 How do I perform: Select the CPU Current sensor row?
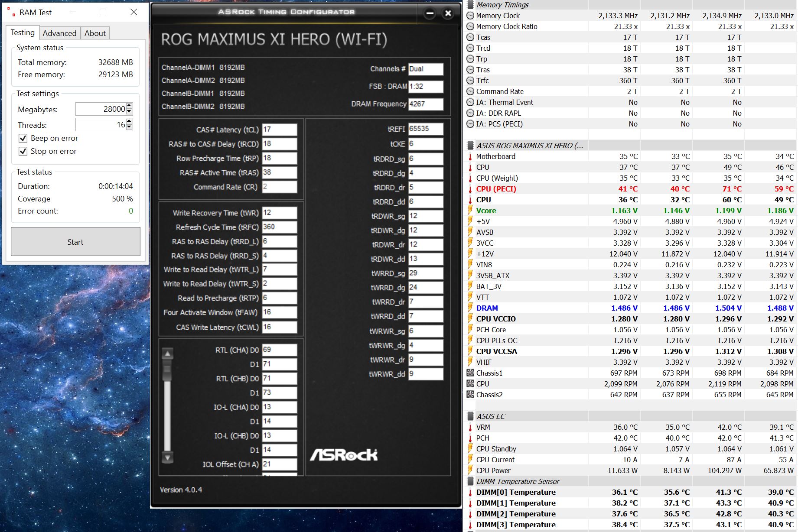click(631, 460)
